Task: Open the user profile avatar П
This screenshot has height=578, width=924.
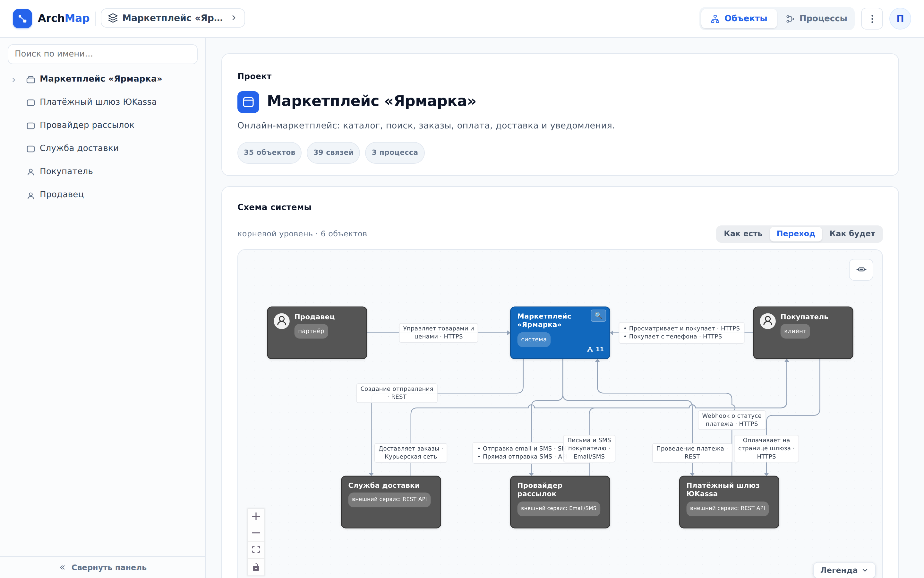Action: (900, 18)
